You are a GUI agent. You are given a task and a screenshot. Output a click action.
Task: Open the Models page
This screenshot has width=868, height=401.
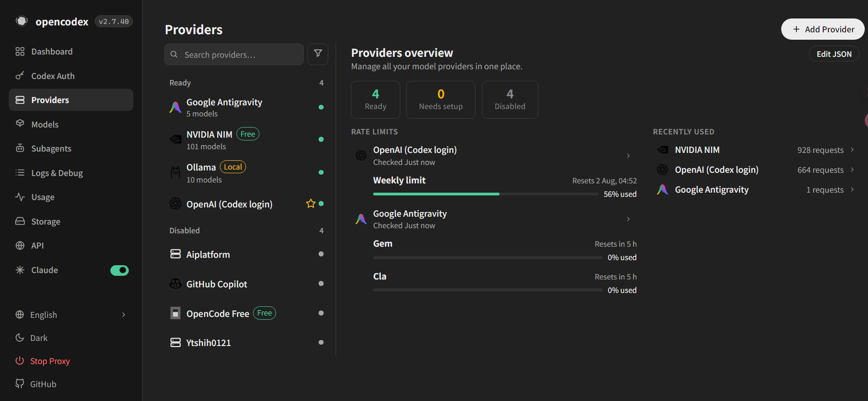pyautogui.click(x=71, y=124)
